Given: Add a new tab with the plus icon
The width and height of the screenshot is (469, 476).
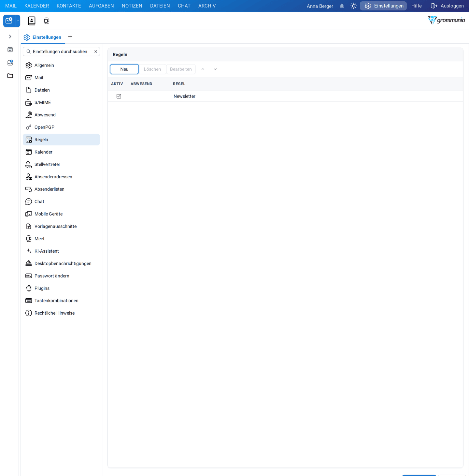Looking at the screenshot, I should pyautogui.click(x=70, y=37).
